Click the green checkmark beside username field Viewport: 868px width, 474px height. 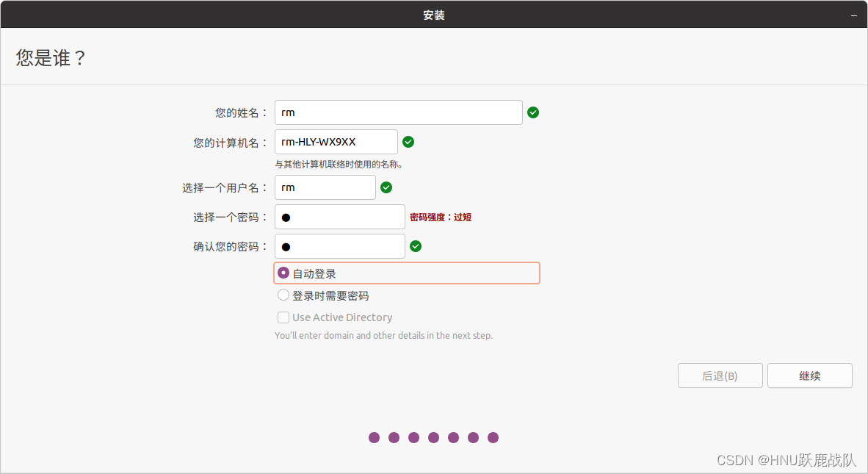(x=386, y=187)
